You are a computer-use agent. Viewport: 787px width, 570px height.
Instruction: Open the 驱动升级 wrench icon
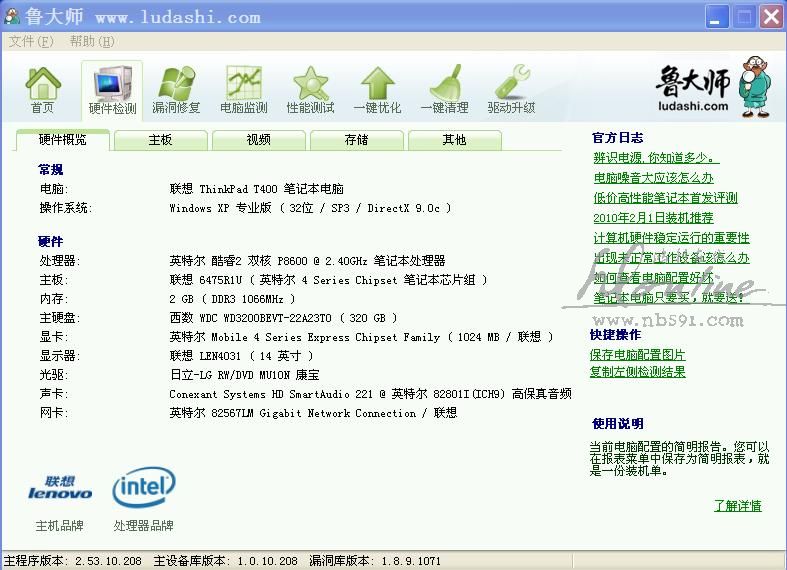pyautogui.click(x=511, y=90)
